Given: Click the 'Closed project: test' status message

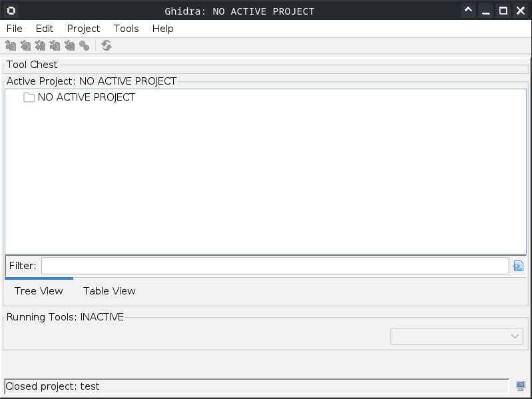Looking at the screenshot, I should tap(53, 386).
